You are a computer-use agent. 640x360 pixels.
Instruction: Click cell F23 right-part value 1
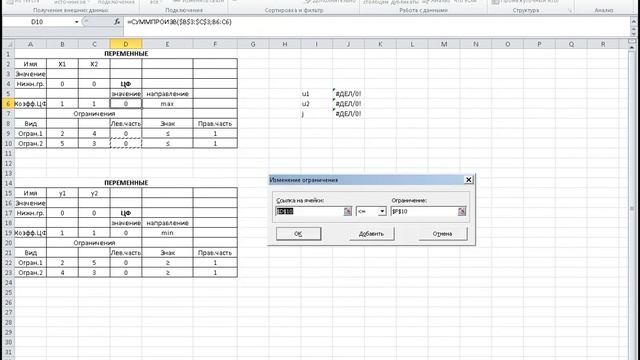point(215,273)
